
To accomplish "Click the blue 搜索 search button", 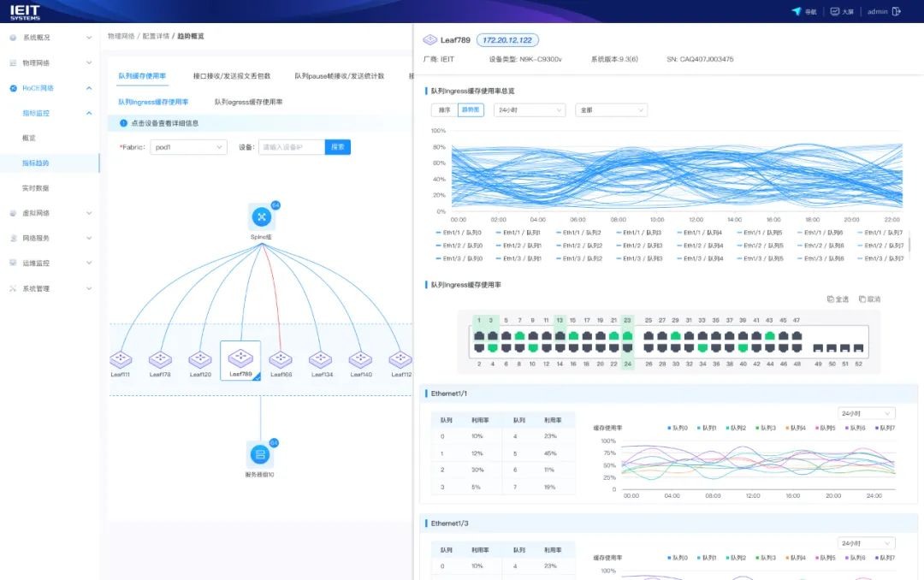I will coord(337,147).
